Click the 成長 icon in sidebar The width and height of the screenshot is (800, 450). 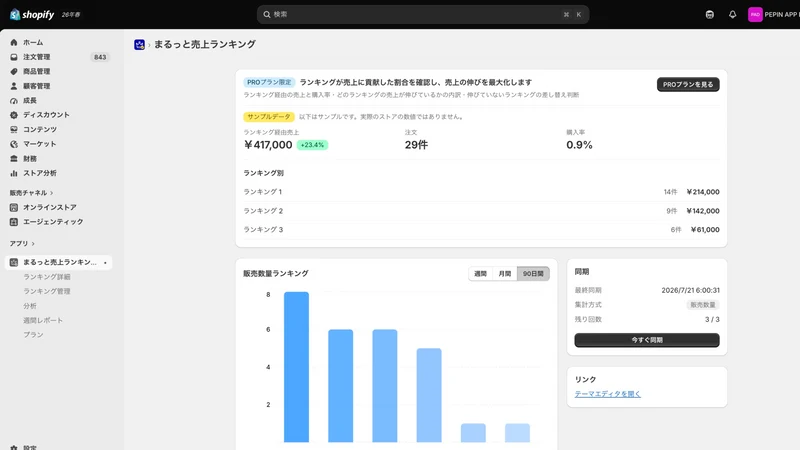(14, 101)
